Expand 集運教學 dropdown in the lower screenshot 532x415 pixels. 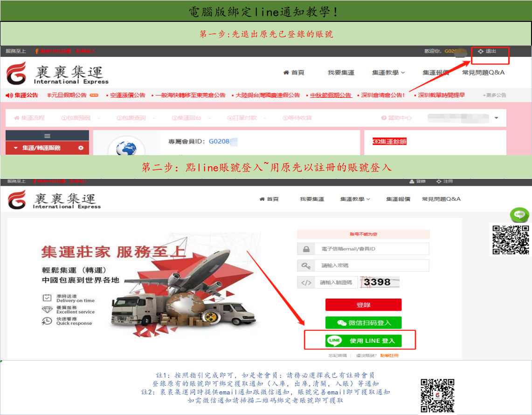[x=355, y=199]
